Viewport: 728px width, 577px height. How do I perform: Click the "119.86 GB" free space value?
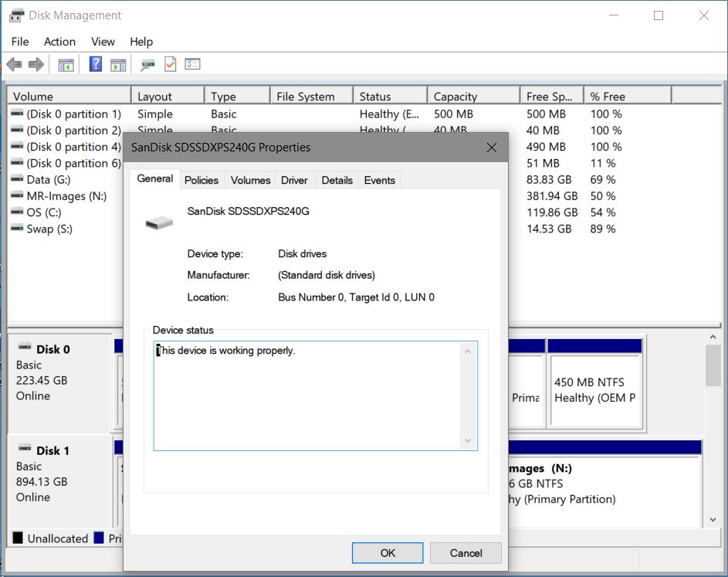tap(552, 212)
